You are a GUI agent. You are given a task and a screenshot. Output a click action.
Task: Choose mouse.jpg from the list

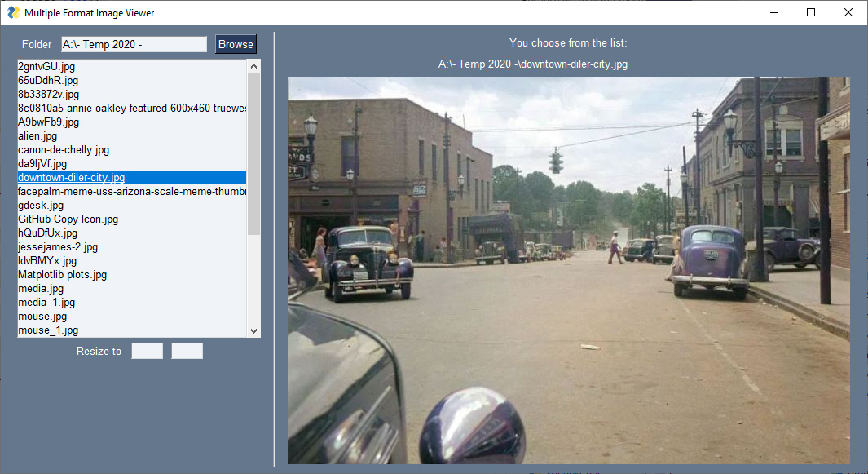[x=42, y=316]
